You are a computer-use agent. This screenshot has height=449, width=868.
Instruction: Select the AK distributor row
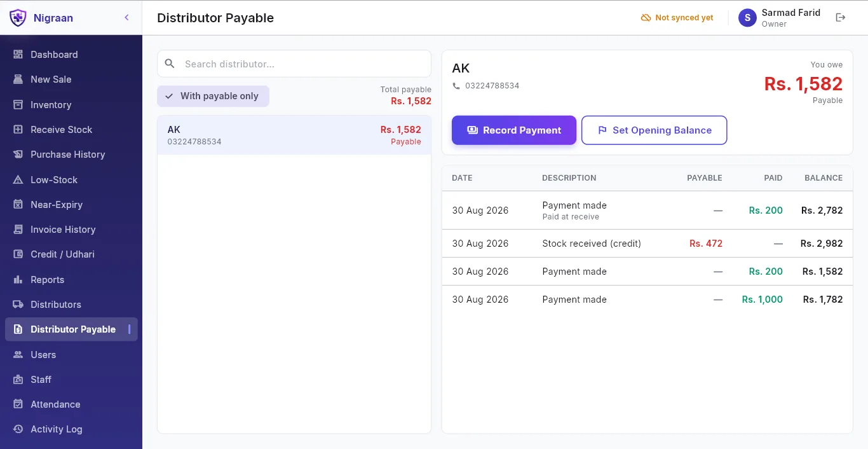coord(294,135)
